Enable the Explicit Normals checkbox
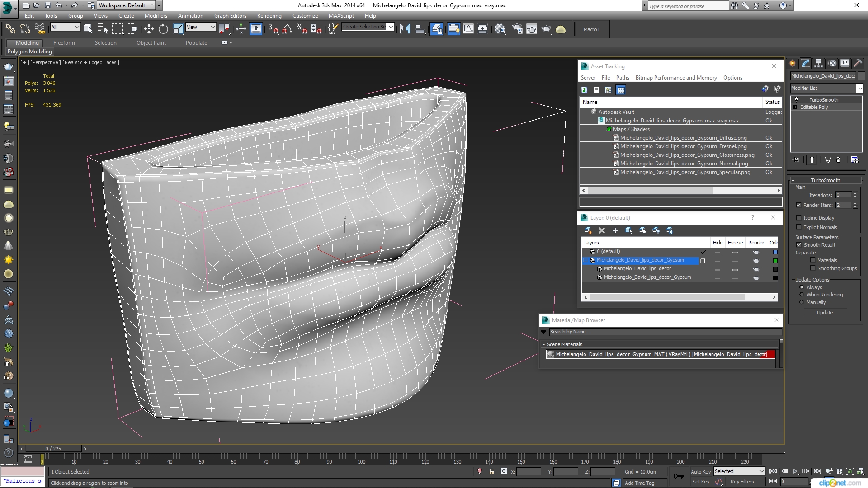The image size is (868, 488). pos(799,227)
